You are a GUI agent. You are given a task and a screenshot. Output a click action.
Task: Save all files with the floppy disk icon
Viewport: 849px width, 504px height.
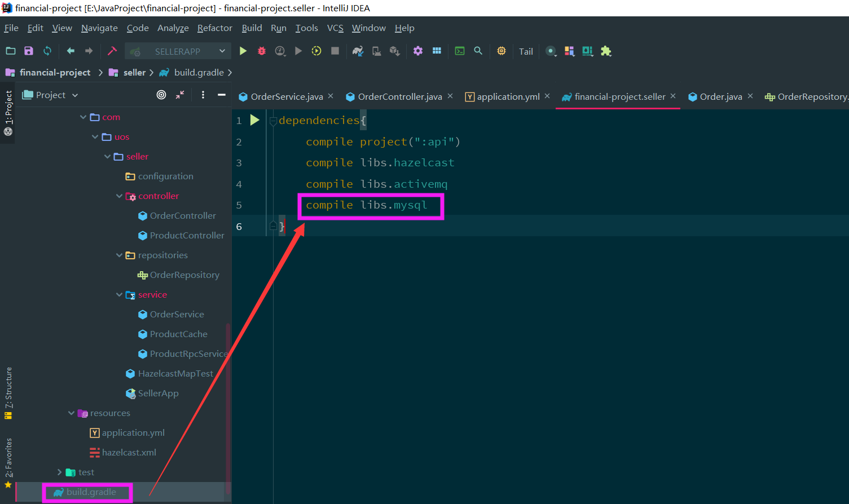(29, 51)
